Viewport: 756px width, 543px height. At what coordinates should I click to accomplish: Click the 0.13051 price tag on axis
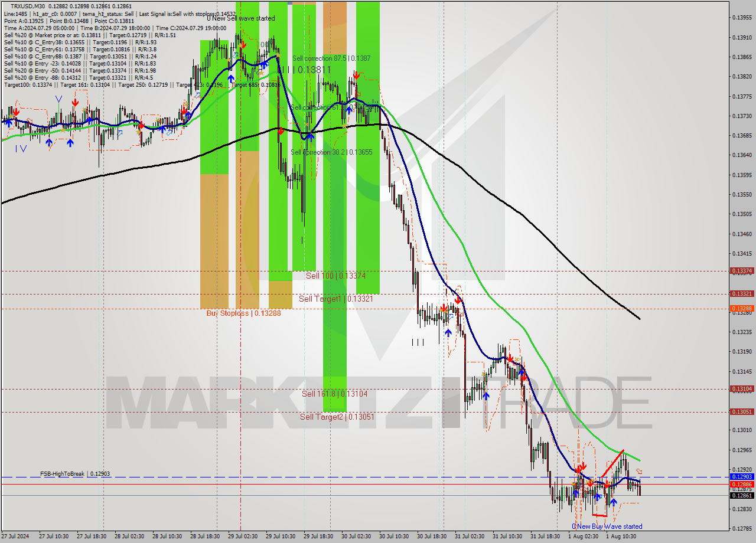pyautogui.click(x=742, y=412)
